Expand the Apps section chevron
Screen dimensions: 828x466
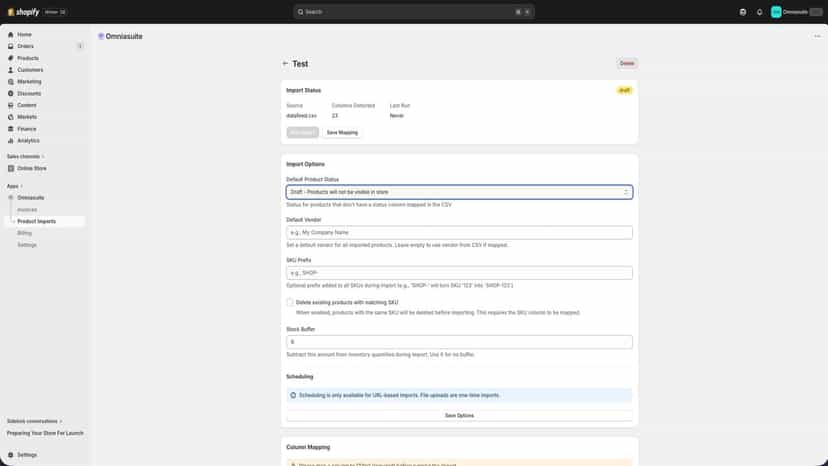click(22, 186)
